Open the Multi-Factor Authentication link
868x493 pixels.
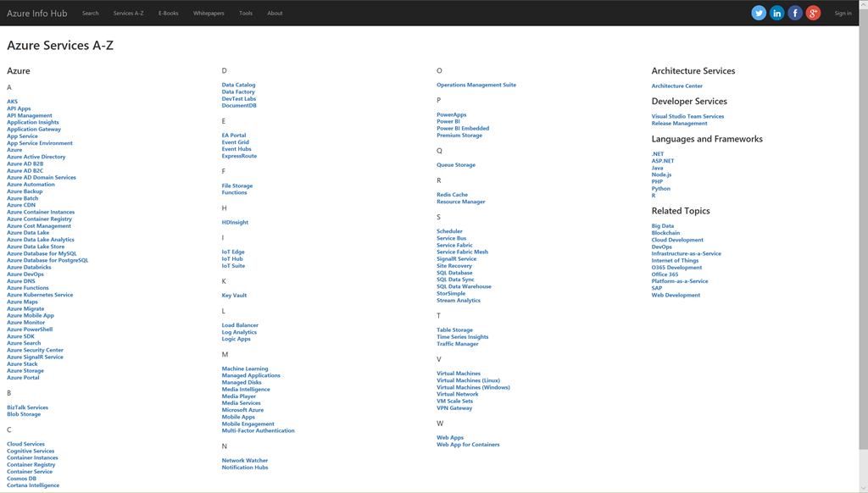point(259,430)
